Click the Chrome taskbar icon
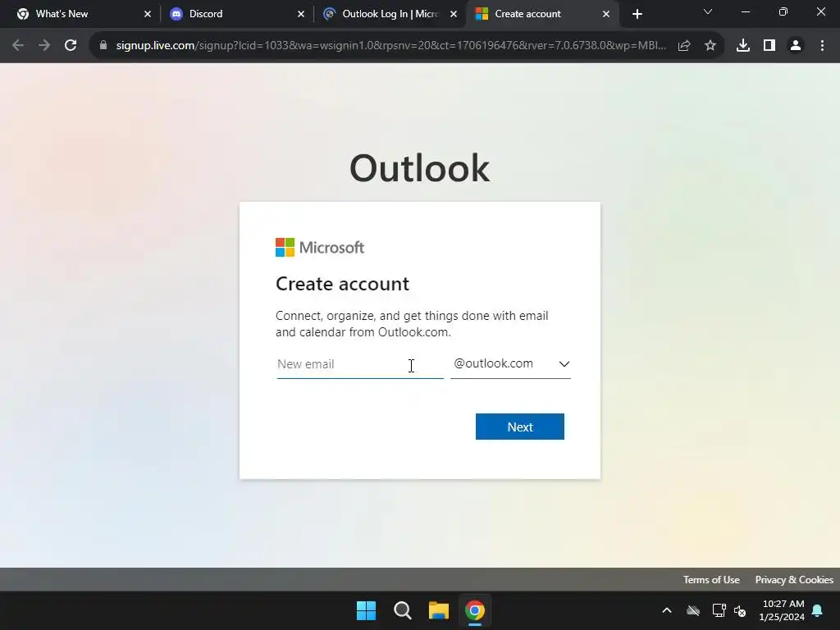 [475, 610]
